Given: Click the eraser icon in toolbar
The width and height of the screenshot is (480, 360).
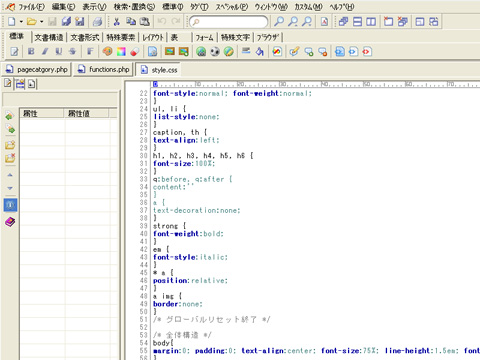Looking at the screenshot, I should point(135,51).
